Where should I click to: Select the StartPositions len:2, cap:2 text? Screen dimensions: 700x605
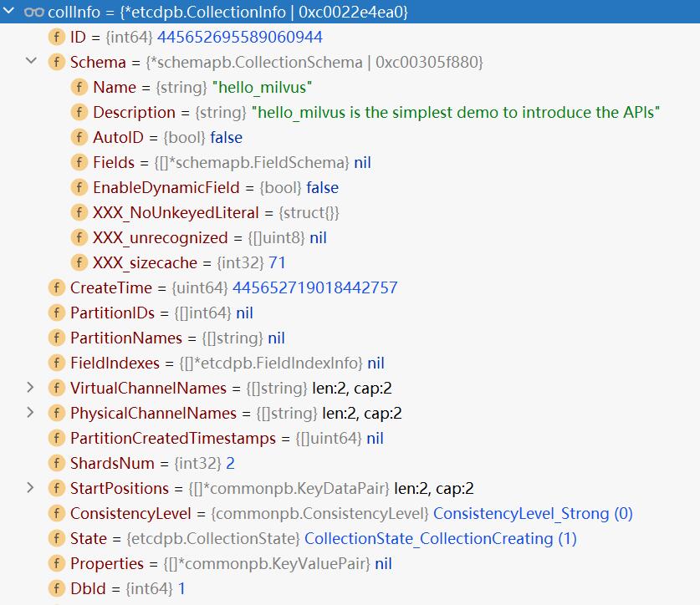click(434, 489)
